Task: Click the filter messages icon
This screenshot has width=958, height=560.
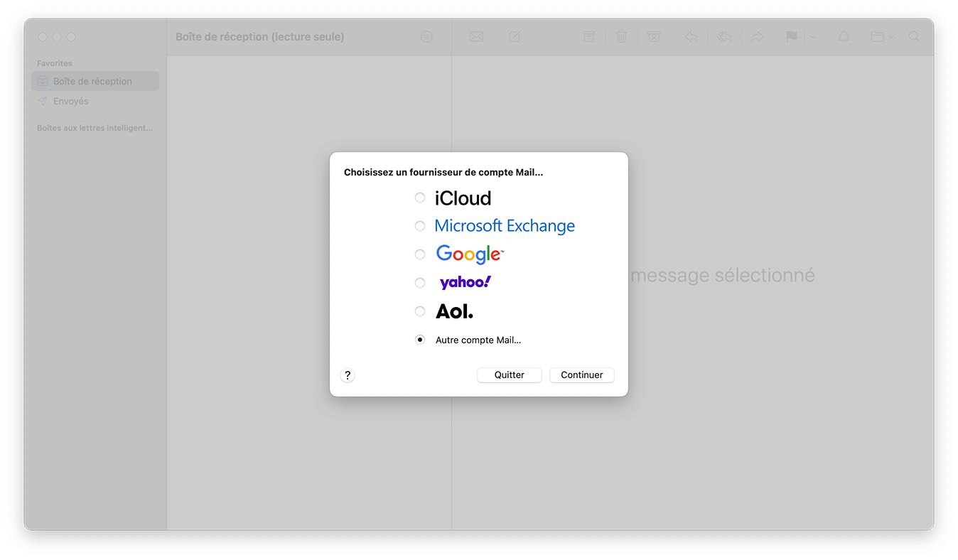Action: tap(426, 37)
